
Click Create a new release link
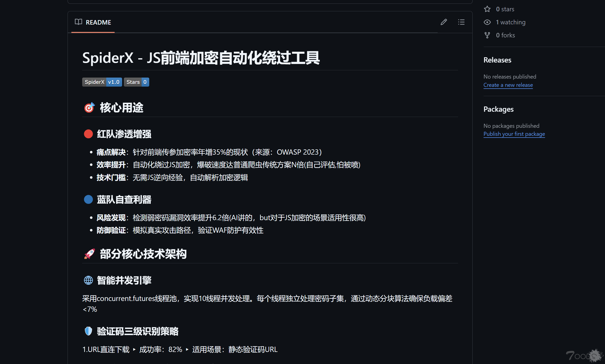[x=508, y=85]
